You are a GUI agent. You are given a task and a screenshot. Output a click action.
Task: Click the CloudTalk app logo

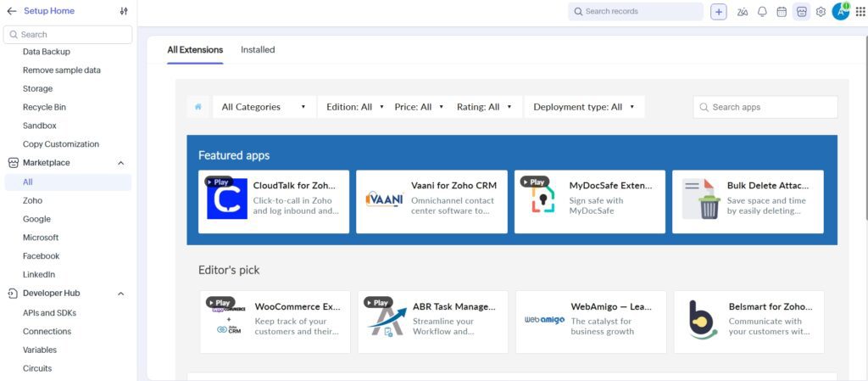coord(227,199)
